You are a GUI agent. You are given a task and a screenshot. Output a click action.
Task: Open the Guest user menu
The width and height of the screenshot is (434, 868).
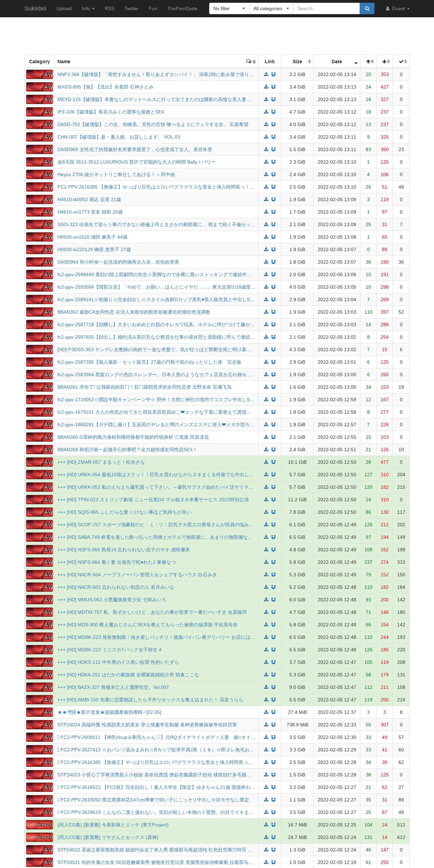tap(398, 8)
